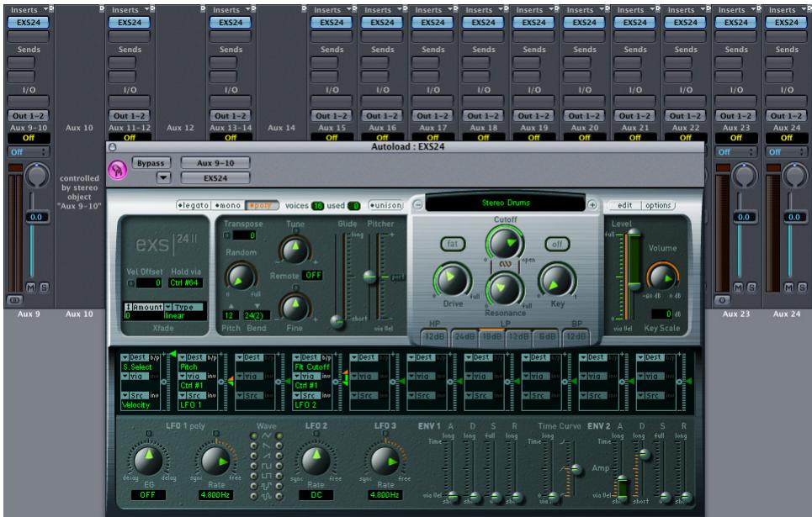Open the Aux 9-10 channel selector
Viewport: 812px width, 517px height.
(x=215, y=163)
